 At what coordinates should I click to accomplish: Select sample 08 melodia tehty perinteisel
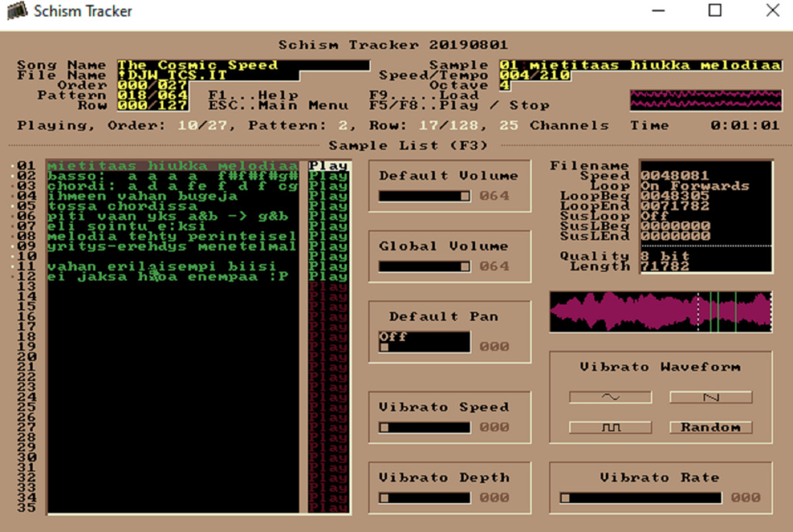tap(172, 236)
